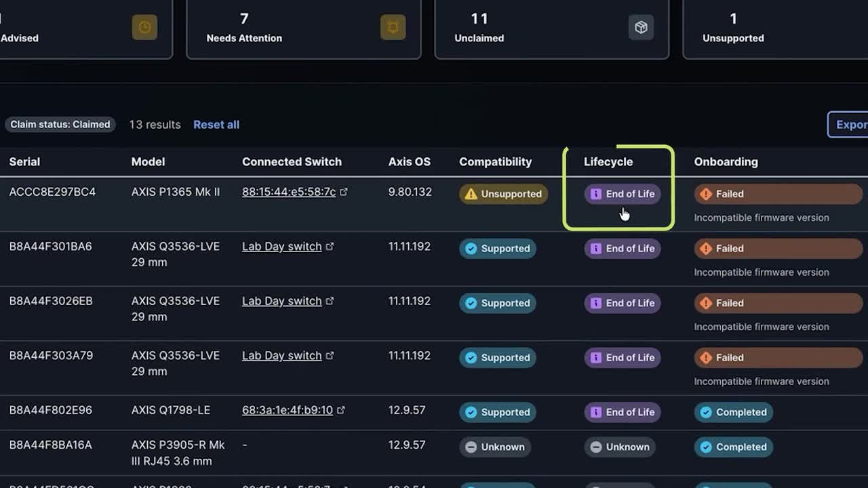868x488 pixels.
Task: Click the alert icon on Needs Attention card
Action: point(393,27)
